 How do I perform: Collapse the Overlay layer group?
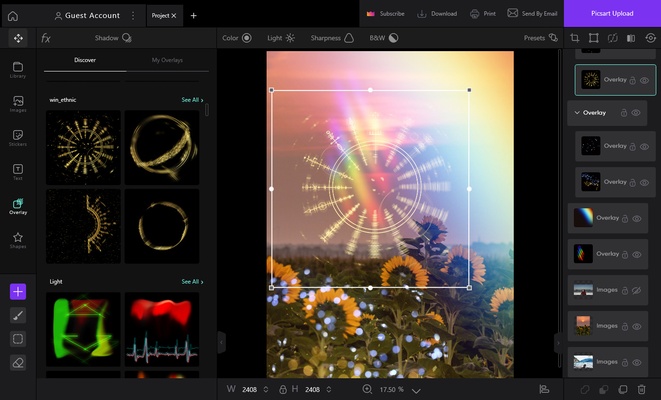coord(577,113)
